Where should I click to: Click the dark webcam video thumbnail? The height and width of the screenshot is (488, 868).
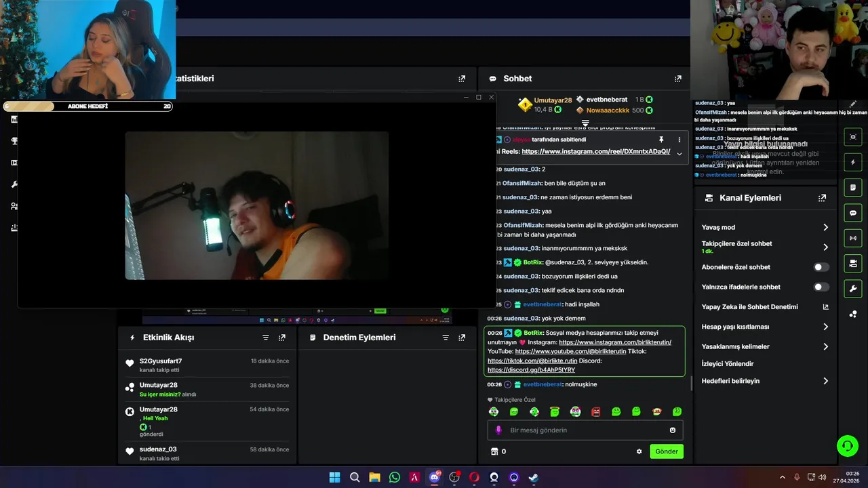tap(257, 205)
